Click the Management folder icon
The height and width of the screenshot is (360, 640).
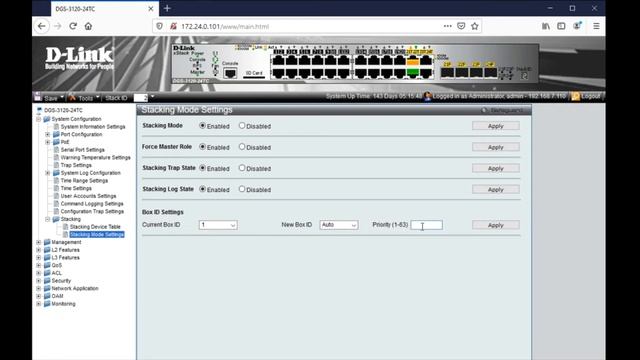(47, 242)
